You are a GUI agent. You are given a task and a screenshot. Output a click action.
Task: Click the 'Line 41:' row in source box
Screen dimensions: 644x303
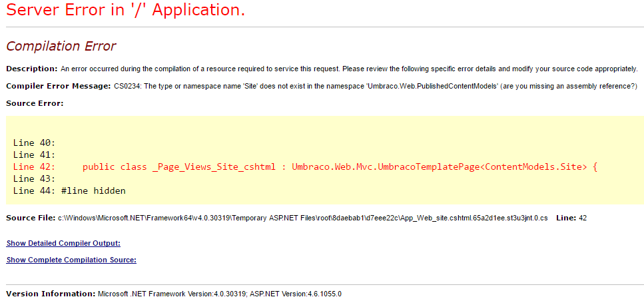tap(34, 155)
